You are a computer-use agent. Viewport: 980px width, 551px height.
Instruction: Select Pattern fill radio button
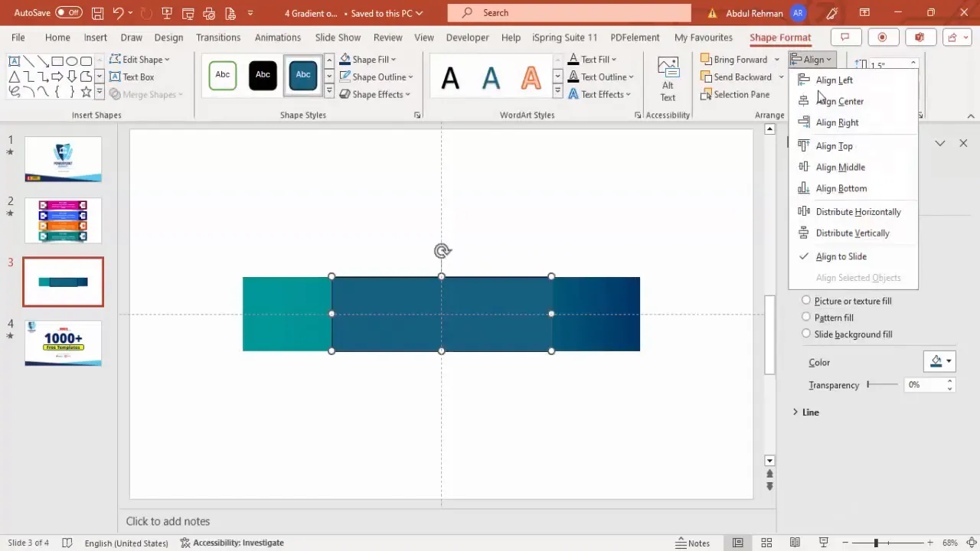pyautogui.click(x=806, y=317)
